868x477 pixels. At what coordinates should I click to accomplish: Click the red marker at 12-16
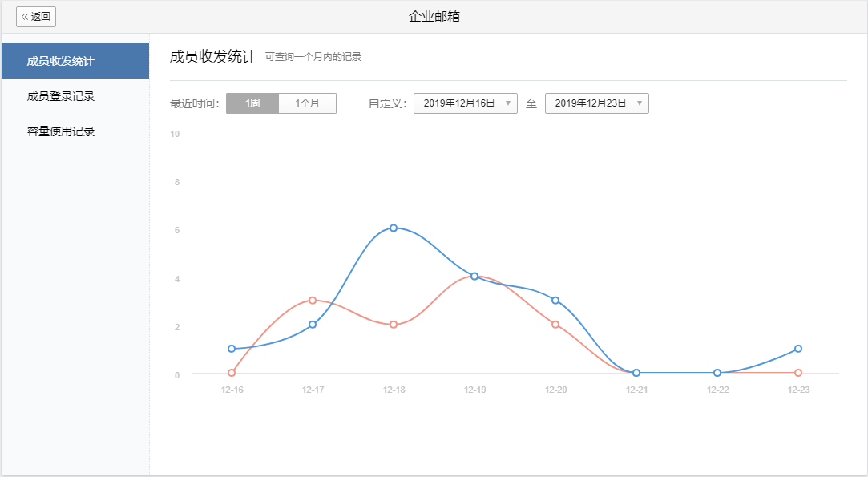point(230,372)
